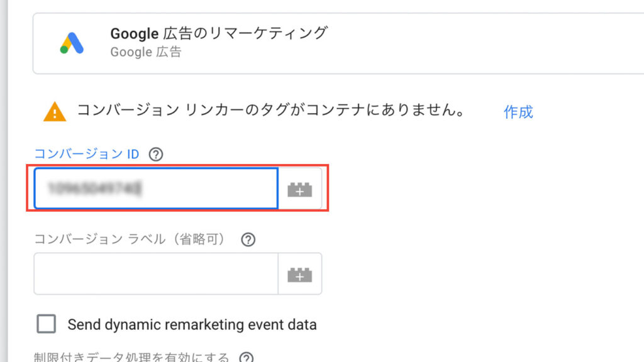Click the コンバージョン ラベル input field
This screenshot has width=644, height=362.
pos(156,274)
